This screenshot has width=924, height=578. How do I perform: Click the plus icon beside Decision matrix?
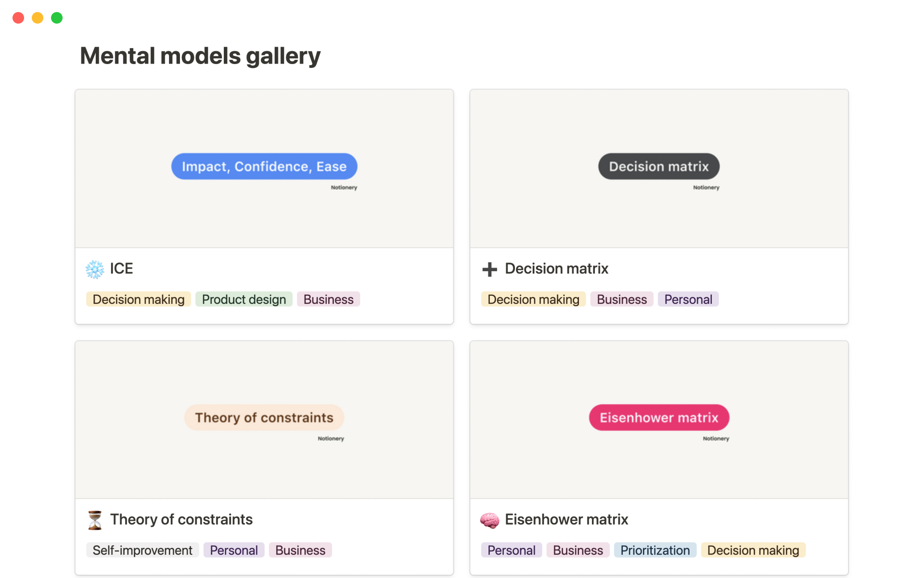coord(489,269)
